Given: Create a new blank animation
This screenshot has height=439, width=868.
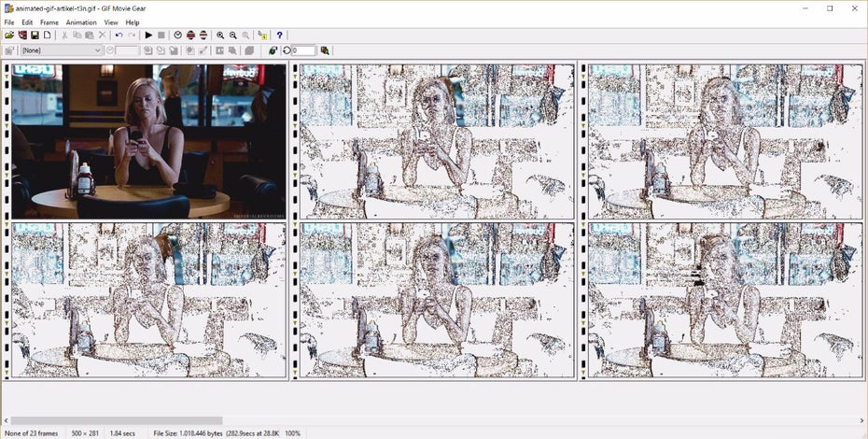Looking at the screenshot, I should pyautogui.click(x=47, y=35).
